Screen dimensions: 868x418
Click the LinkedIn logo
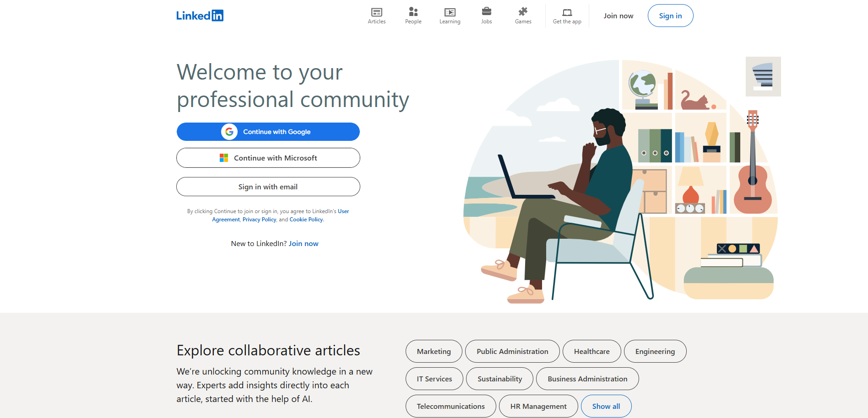click(200, 16)
